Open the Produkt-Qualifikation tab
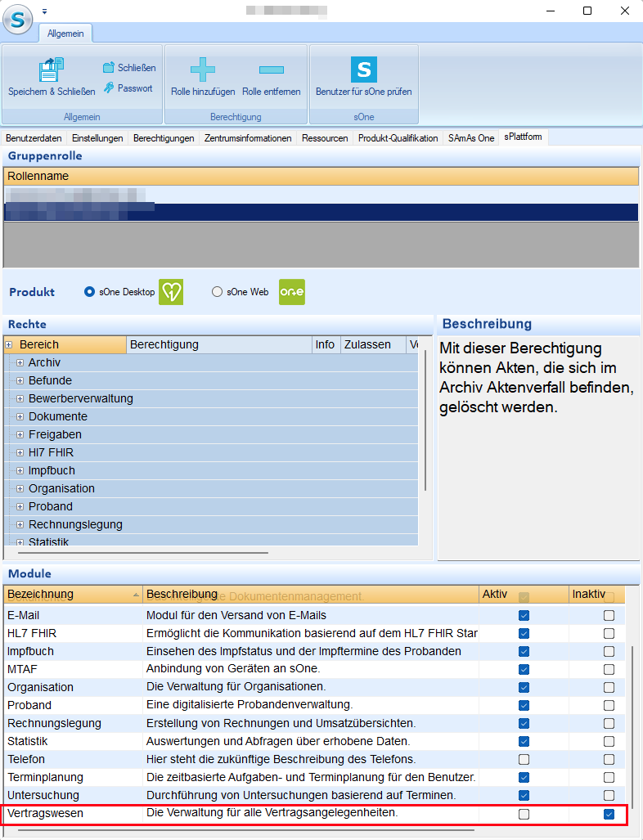 click(x=398, y=138)
